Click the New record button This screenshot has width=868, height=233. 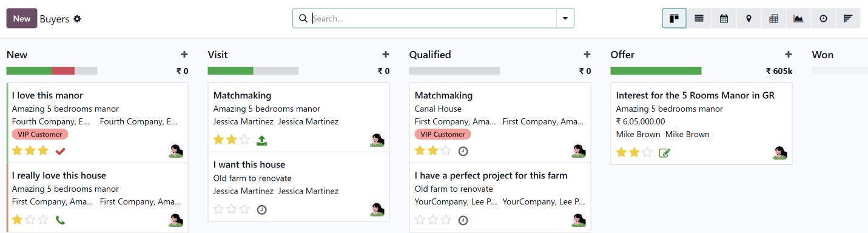22,18
